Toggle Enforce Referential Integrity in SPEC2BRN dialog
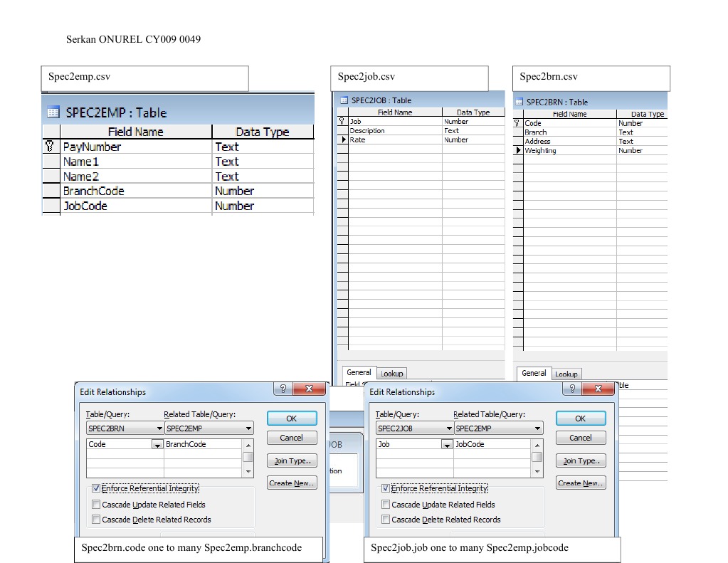This screenshot has height=563, width=728. point(95,488)
